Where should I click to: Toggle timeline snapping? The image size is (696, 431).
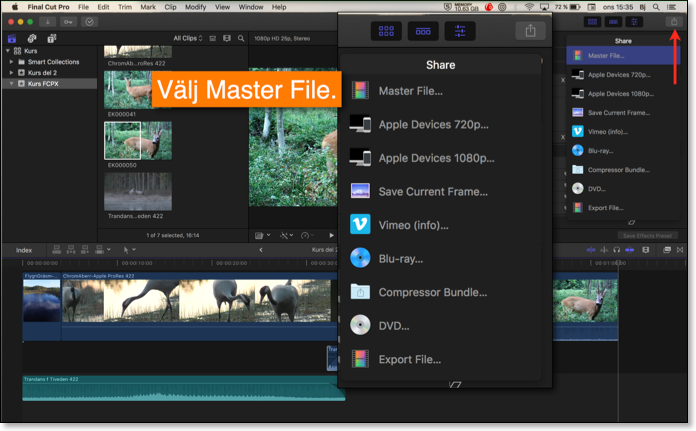[629, 250]
